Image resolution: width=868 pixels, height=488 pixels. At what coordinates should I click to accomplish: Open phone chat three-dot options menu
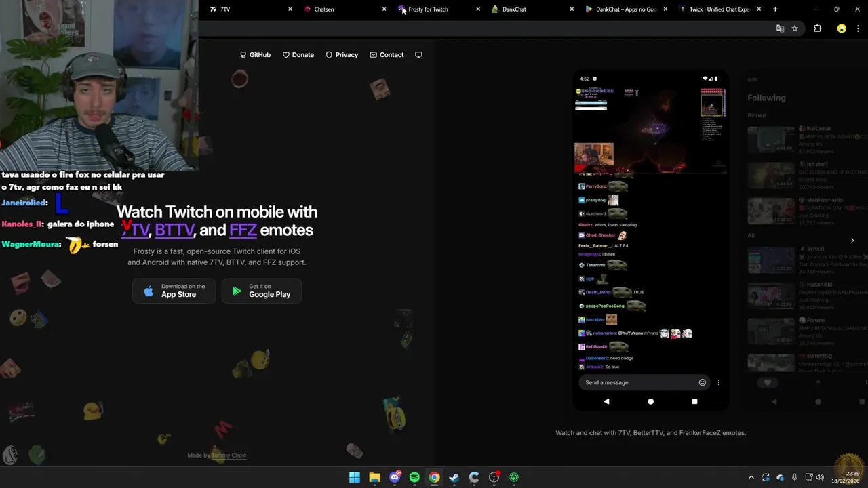point(719,382)
